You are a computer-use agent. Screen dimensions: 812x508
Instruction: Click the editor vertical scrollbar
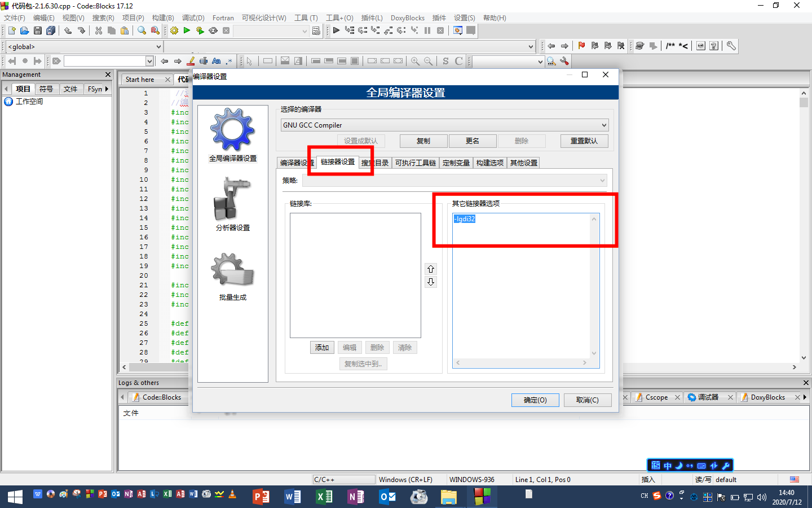804,225
